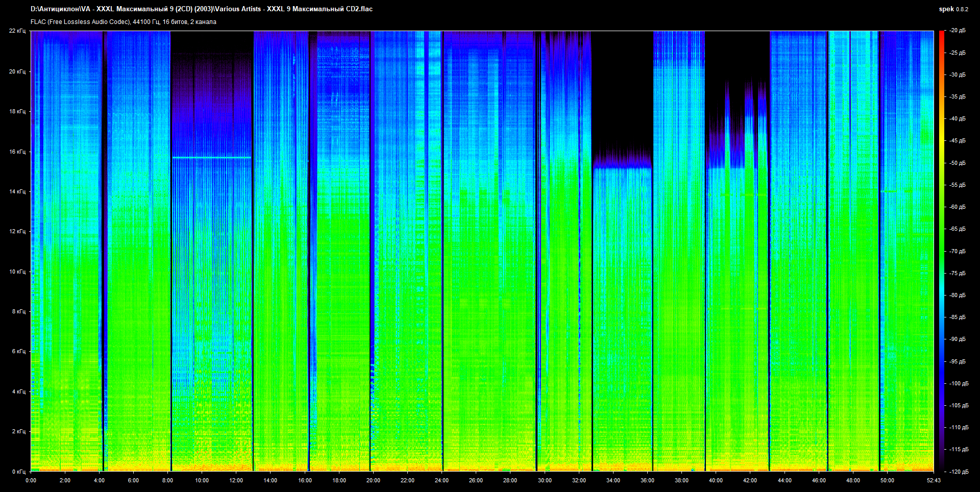
Task: Click the 2 кГц frequency axis label
Action: [x=18, y=431]
